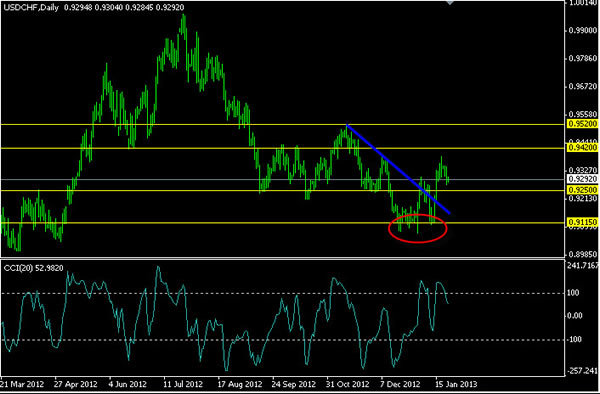The height and width of the screenshot is (394, 600).
Task: Click the -257.241 CCI scale value
Action: pos(583,371)
